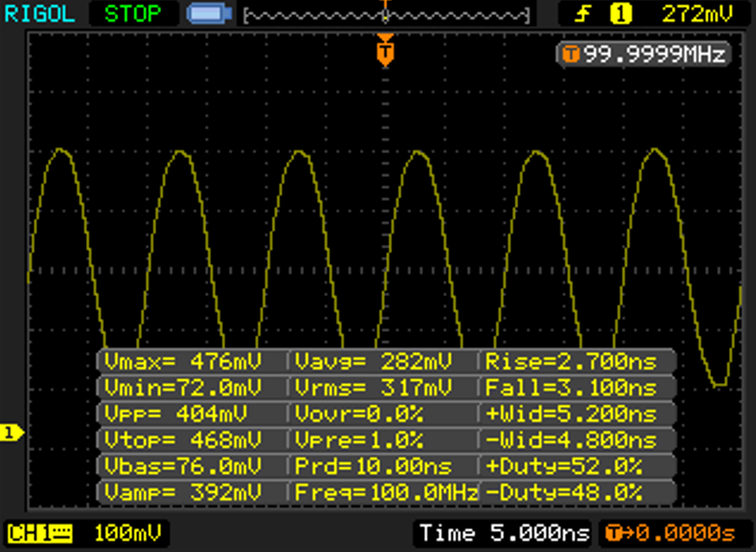The height and width of the screenshot is (552, 756).
Task: Click the 99.9999MHz frequency counter readout
Action: [644, 54]
